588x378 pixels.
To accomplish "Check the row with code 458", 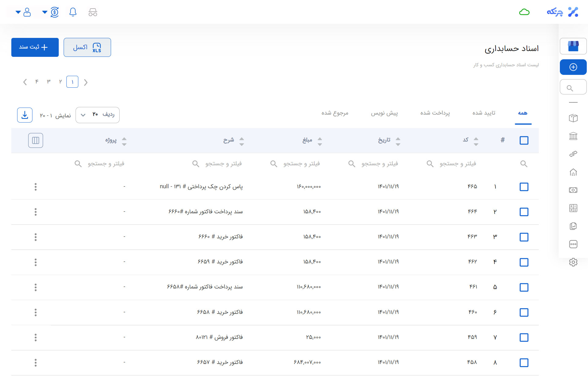I will (524, 363).
